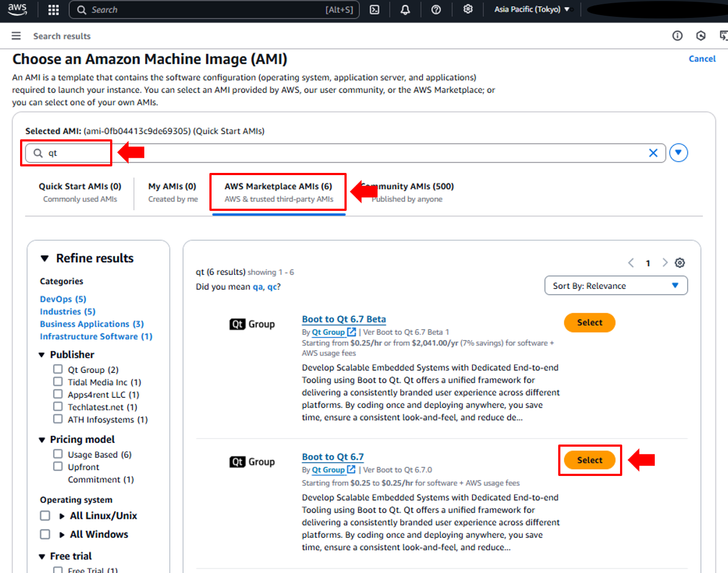Click the Cancel link
This screenshot has width=728, height=573.
click(702, 59)
